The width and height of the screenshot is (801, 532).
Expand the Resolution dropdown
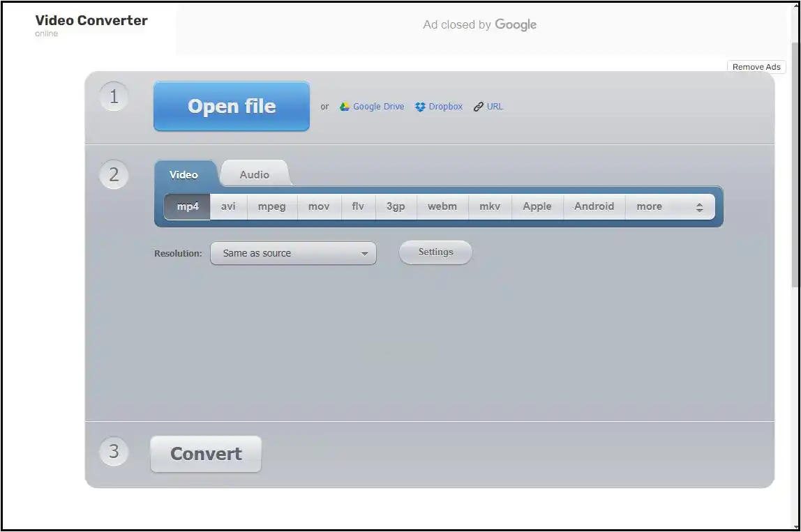[293, 253]
